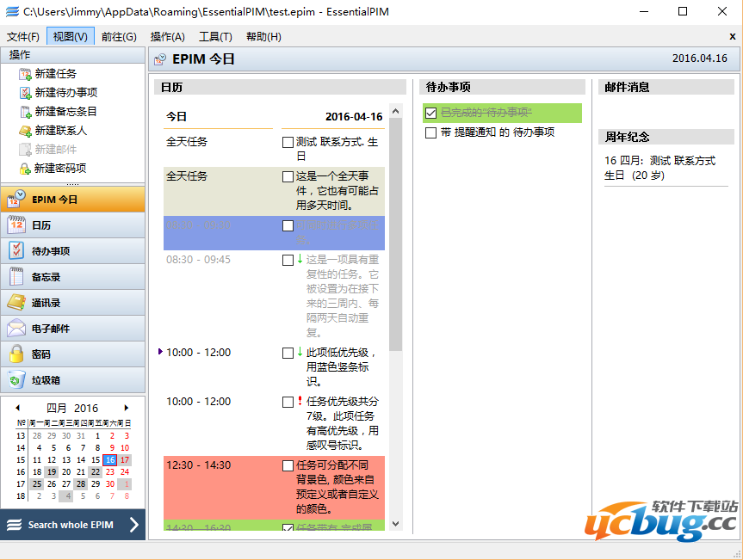
Task: Go to next month in mini calendar
Action: [127, 408]
